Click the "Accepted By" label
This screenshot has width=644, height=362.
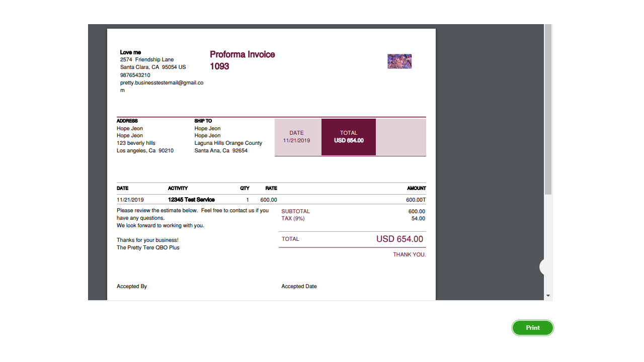tap(132, 286)
